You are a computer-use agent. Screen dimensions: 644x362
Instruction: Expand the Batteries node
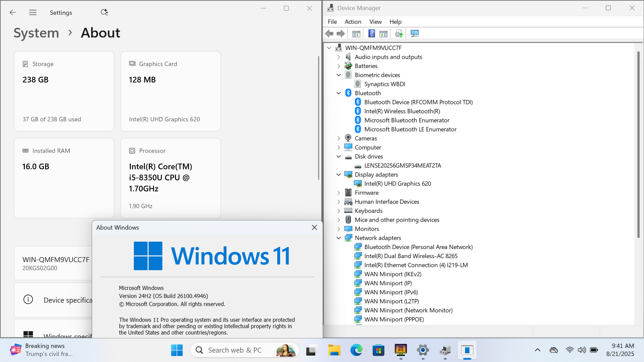[339, 66]
